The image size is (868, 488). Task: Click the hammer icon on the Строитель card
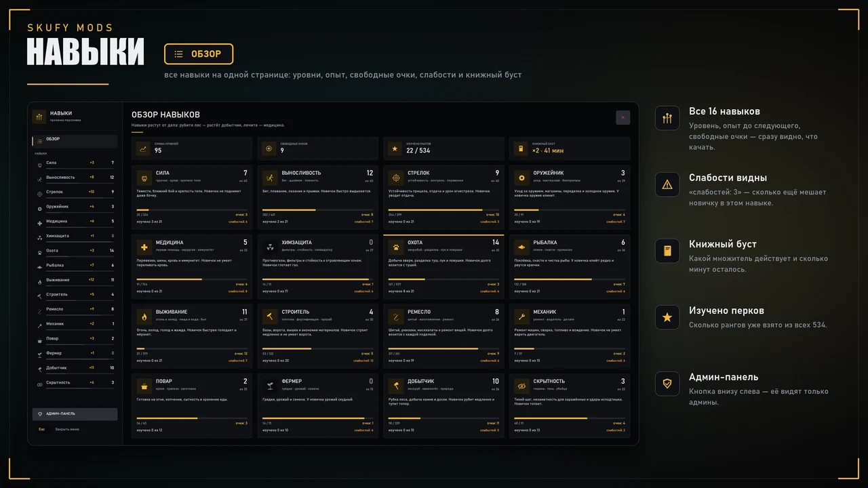[270, 317]
